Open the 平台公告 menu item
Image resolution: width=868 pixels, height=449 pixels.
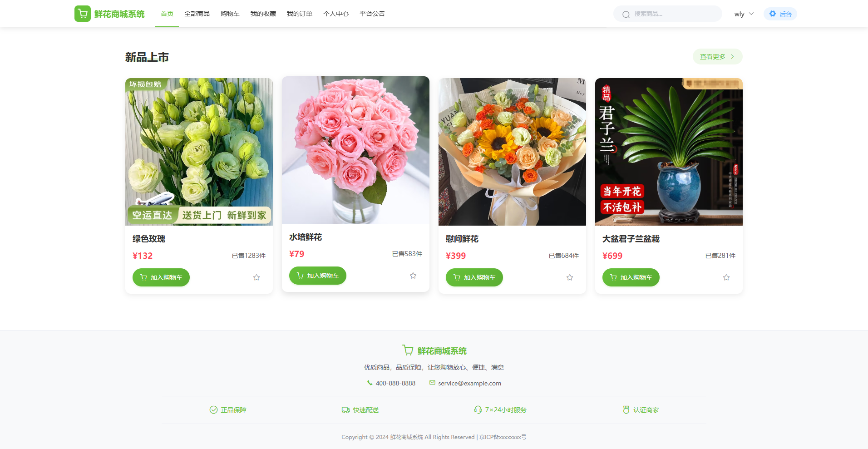coord(372,14)
